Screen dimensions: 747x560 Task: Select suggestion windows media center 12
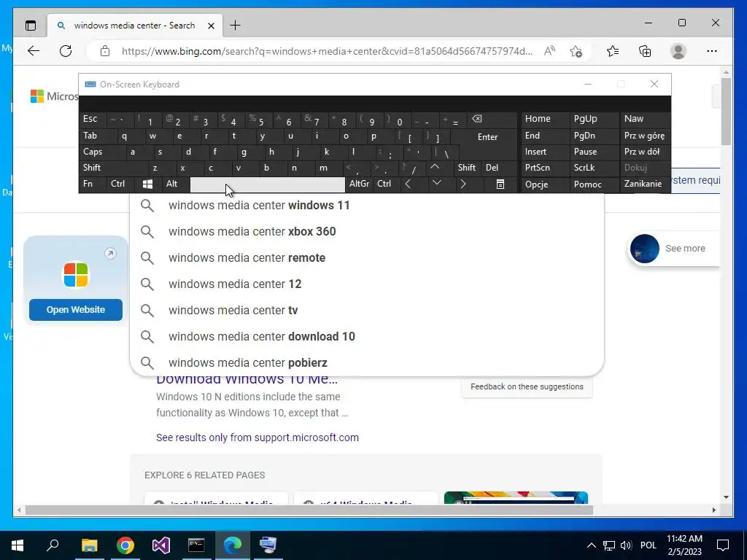(367, 284)
